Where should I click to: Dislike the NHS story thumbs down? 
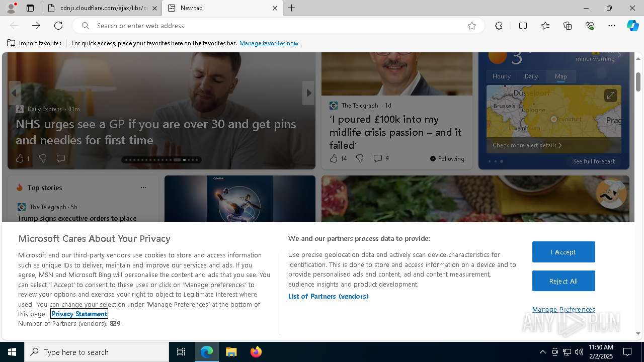(43, 158)
